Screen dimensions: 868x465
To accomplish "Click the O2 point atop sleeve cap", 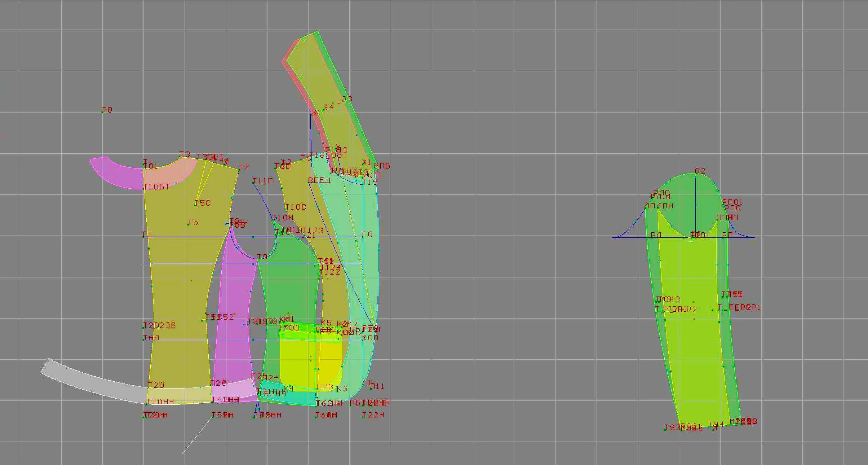I will point(696,174).
